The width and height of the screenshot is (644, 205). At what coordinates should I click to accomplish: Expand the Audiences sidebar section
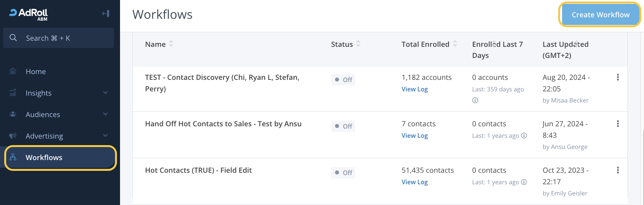(105, 114)
